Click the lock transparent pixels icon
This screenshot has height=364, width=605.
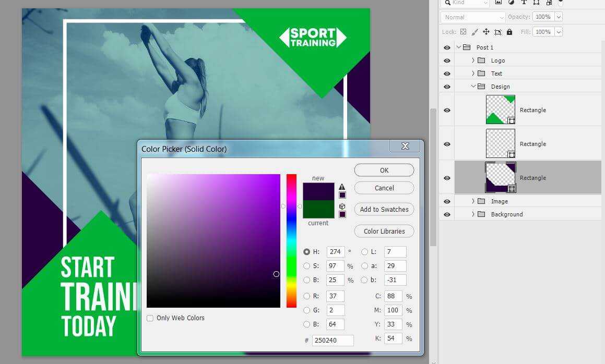(463, 32)
